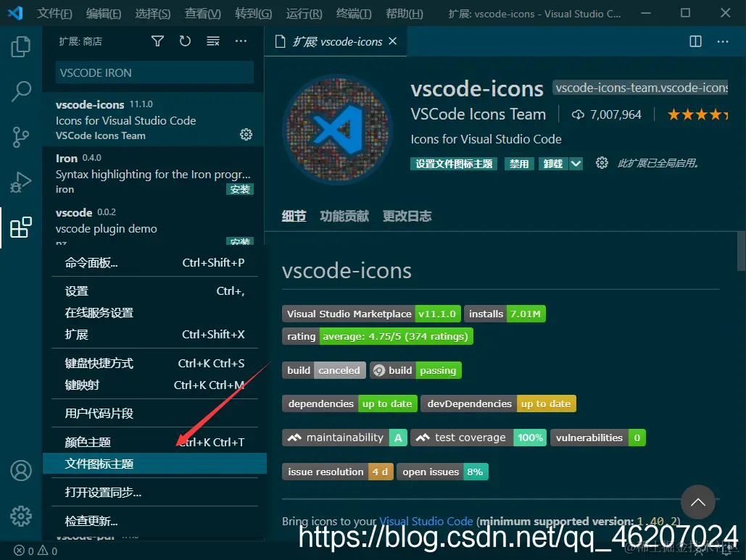
Task: Select 文件图标主题 menu entry
Action: 154,464
